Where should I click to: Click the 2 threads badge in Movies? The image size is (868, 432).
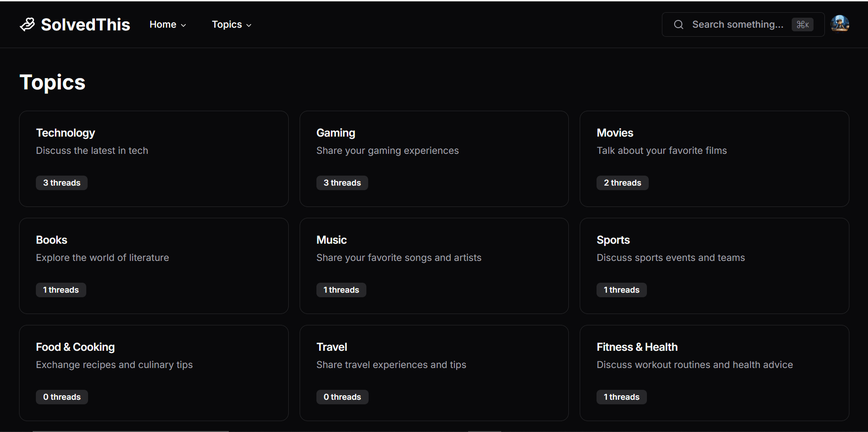tap(622, 183)
